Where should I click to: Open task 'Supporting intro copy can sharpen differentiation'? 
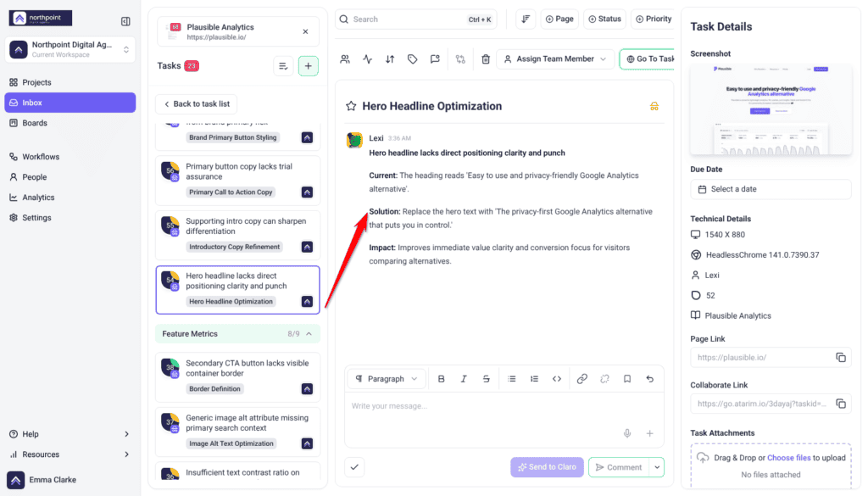tap(238, 235)
